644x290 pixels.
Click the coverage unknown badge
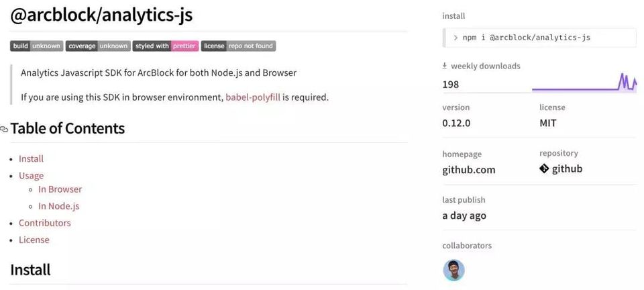tap(98, 46)
